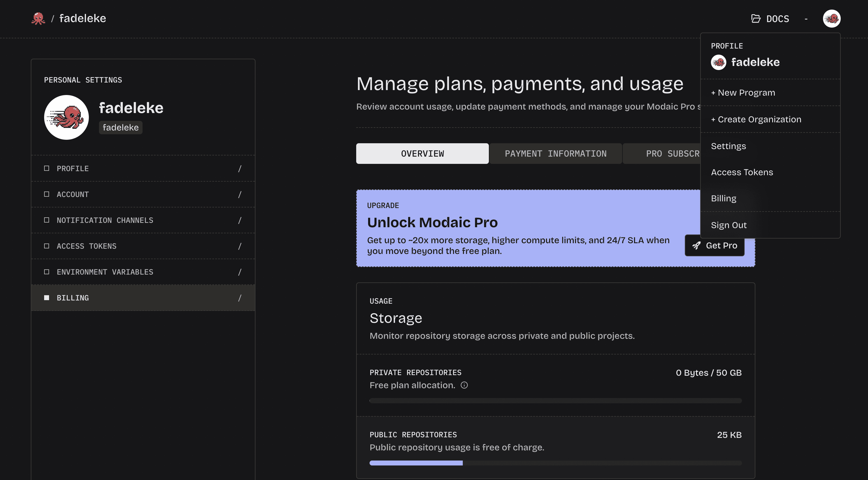The image size is (868, 480).
Task: Click the small avatar in profile dropdown
Action: click(x=718, y=62)
